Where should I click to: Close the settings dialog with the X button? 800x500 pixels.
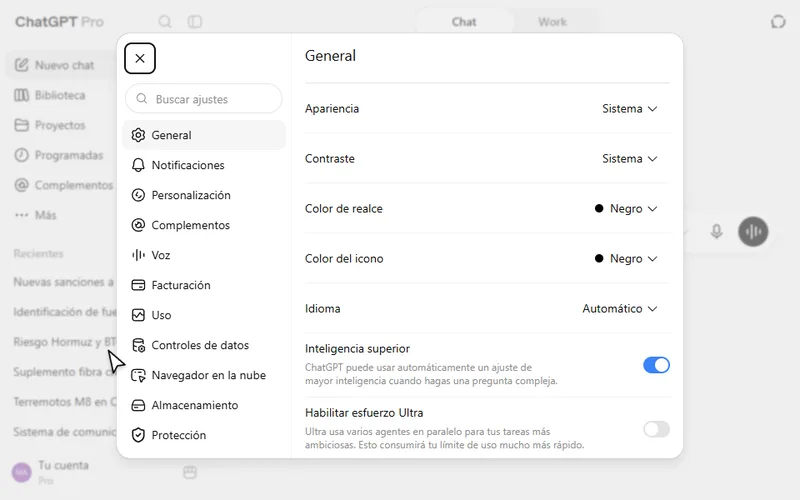(x=140, y=58)
